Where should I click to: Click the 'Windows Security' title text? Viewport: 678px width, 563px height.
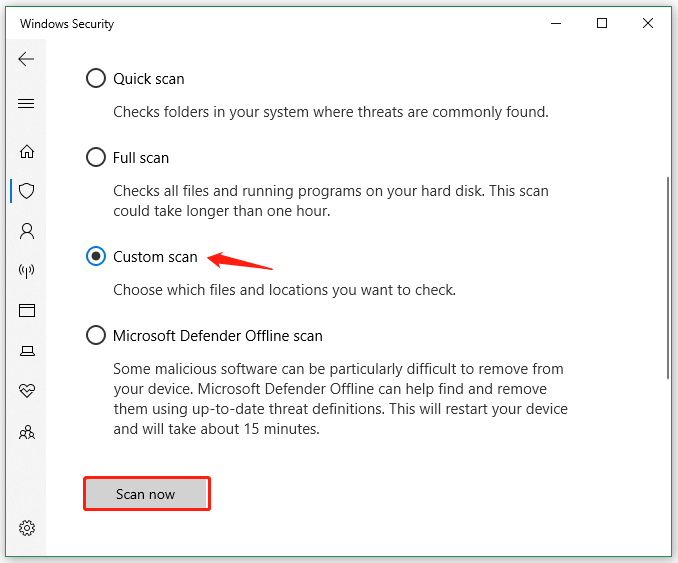tap(67, 24)
